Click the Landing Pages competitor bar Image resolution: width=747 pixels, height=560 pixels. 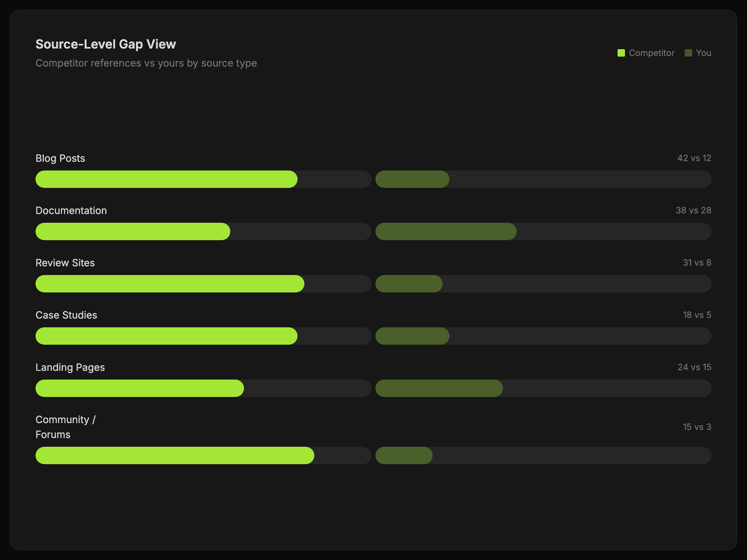click(139, 388)
